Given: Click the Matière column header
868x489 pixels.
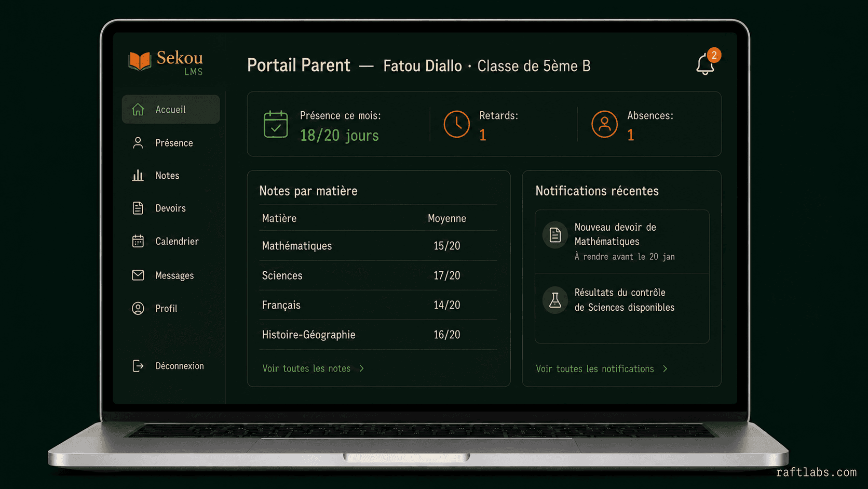Looking at the screenshot, I should 279,218.
